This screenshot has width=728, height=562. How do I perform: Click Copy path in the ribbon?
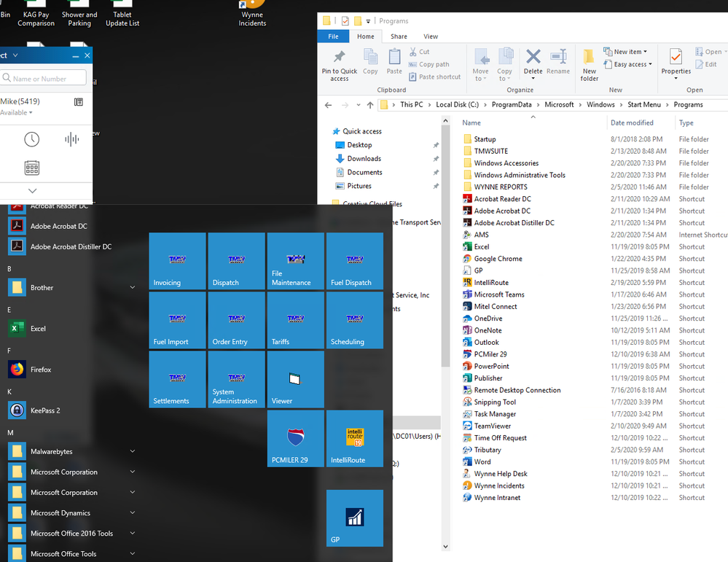[x=429, y=64]
